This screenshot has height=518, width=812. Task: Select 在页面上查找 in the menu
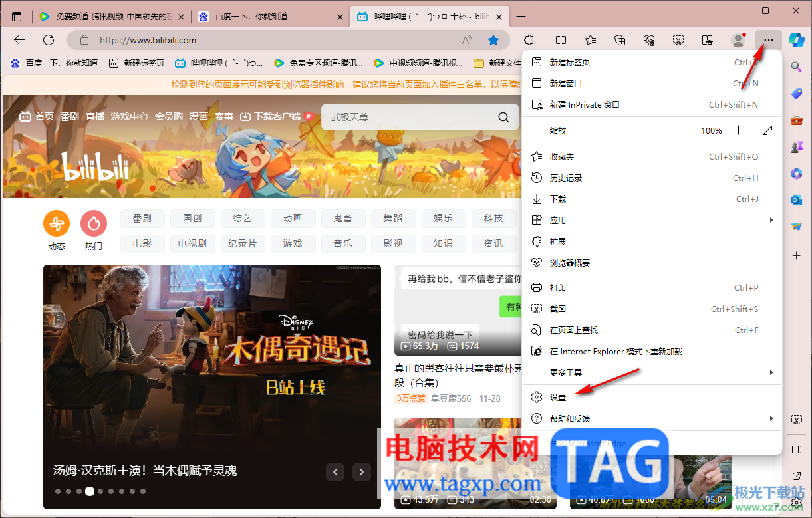652,330
